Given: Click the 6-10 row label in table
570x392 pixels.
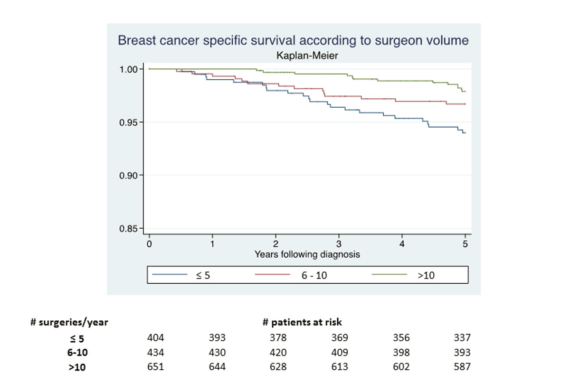Looking at the screenshot, I should tap(77, 353).
